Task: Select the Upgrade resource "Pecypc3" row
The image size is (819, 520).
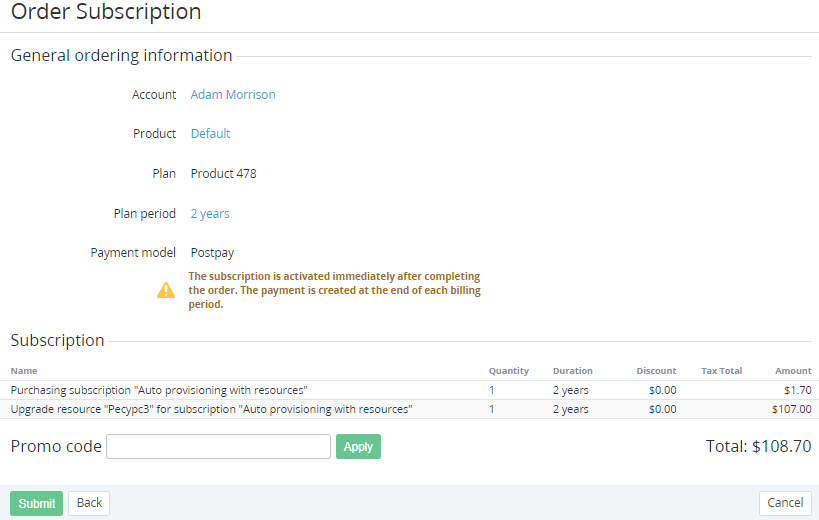Action: (x=211, y=409)
